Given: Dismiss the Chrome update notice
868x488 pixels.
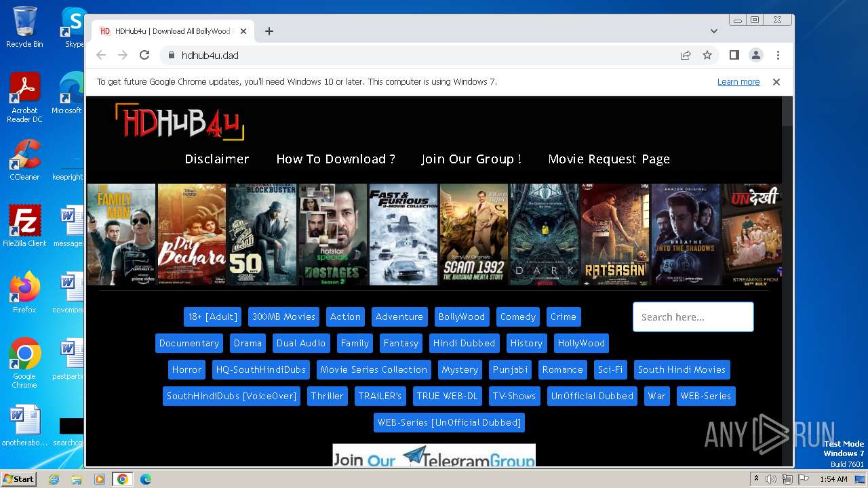Looking at the screenshot, I should click(x=776, y=82).
